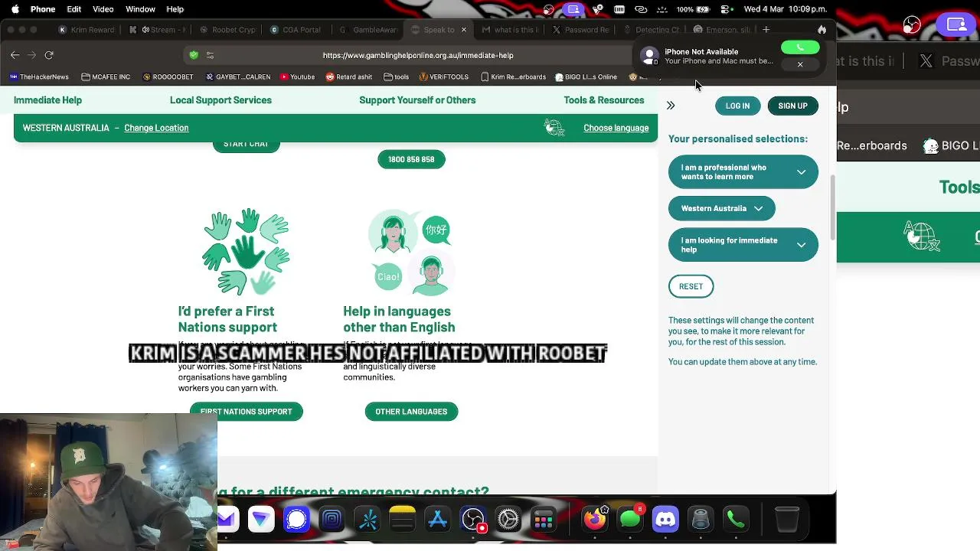Click the Choose language link
The width and height of the screenshot is (980, 551).
point(616,128)
